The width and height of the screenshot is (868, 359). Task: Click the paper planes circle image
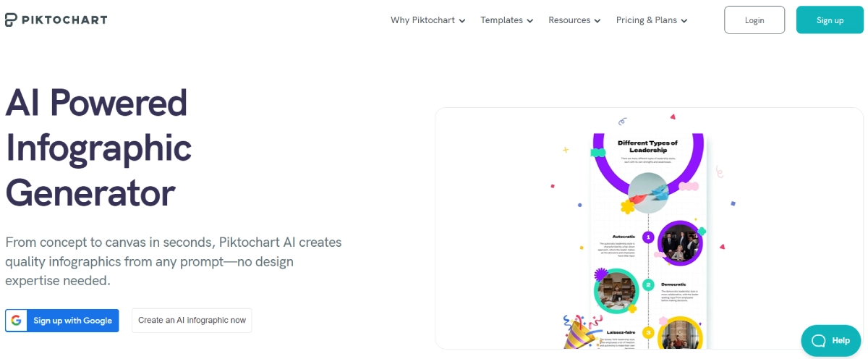click(x=648, y=193)
